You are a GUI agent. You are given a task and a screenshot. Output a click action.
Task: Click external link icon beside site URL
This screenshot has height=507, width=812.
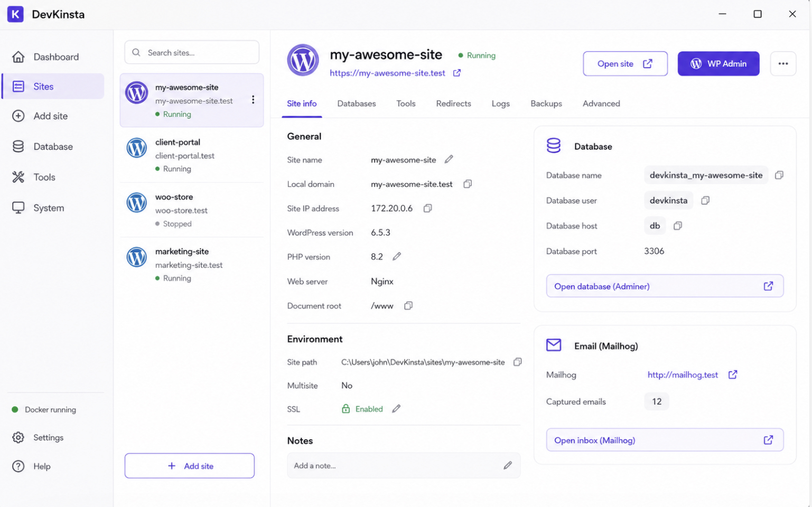[457, 73]
